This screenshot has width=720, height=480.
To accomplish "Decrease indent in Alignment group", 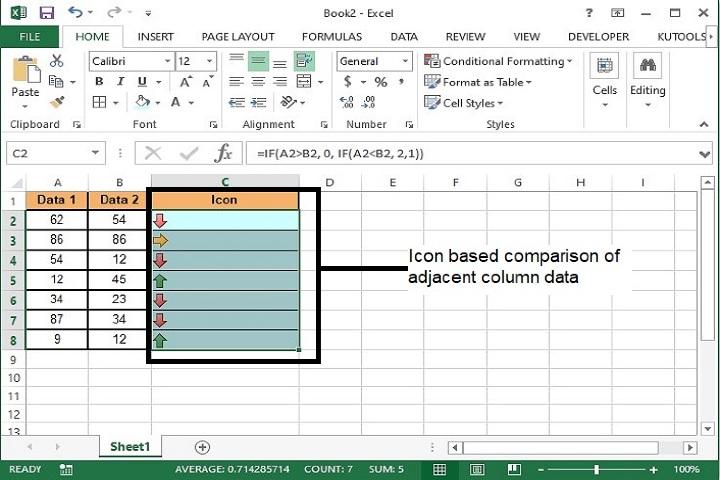I will [236, 102].
